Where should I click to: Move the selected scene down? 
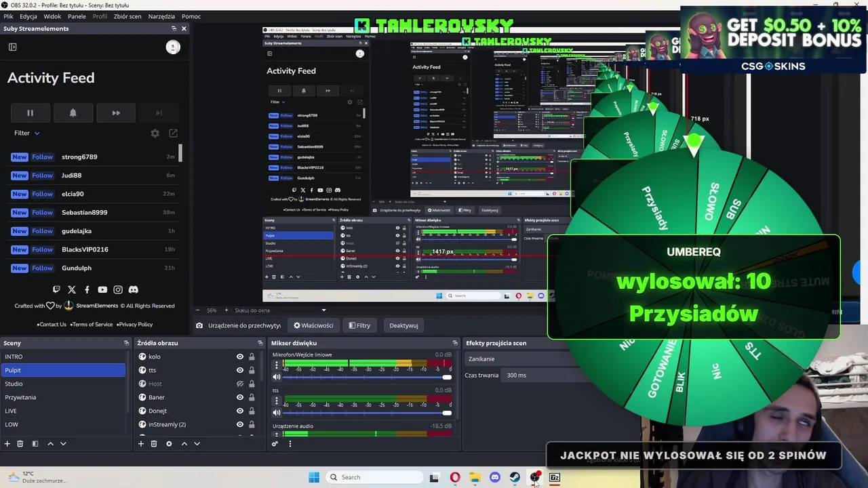tap(63, 443)
